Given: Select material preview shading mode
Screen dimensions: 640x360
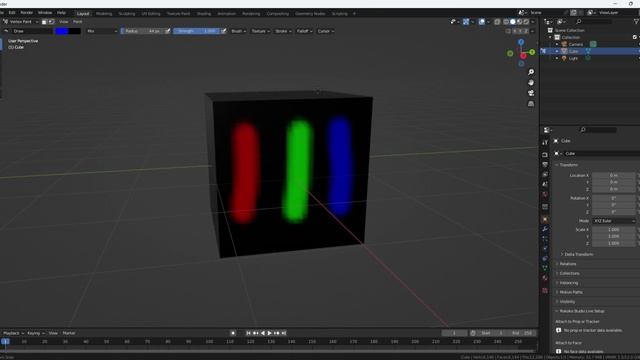Looking at the screenshot, I should tap(519, 22).
